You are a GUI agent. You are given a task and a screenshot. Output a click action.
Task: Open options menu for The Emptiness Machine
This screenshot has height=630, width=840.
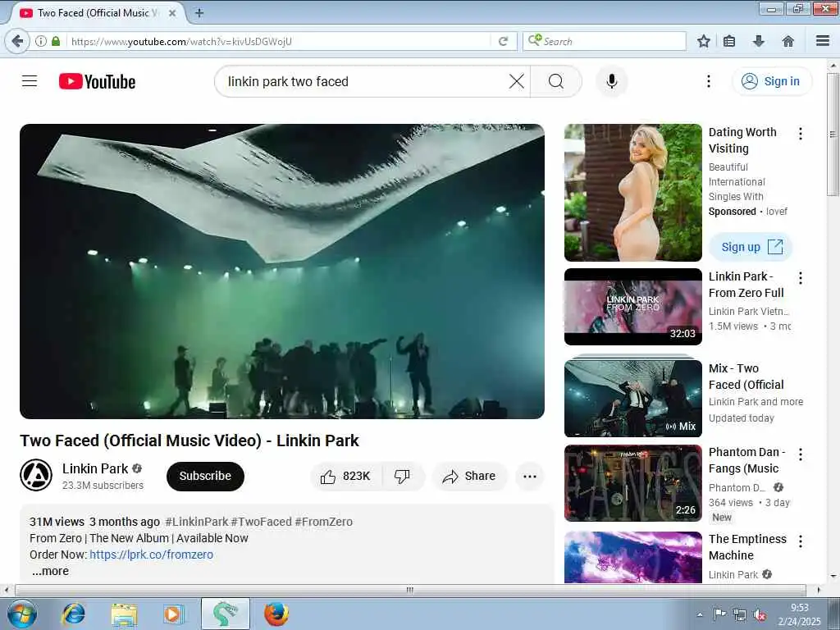click(x=801, y=541)
